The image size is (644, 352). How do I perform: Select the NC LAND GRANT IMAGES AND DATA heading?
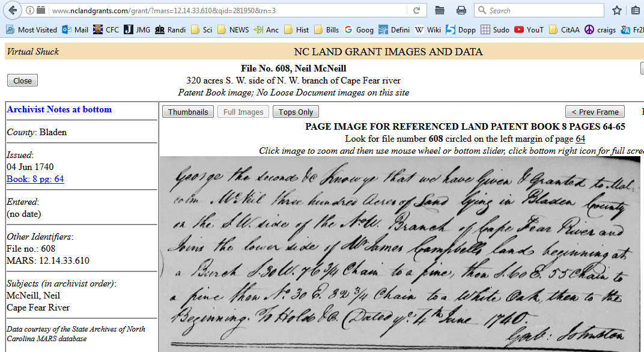coord(388,51)
